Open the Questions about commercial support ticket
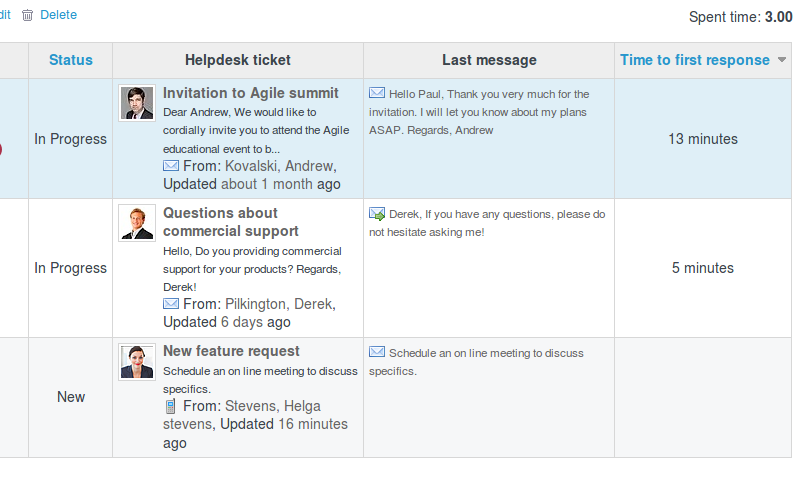 coord(231,222)
